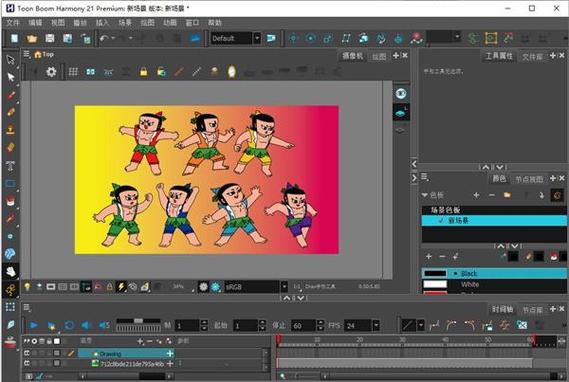Open the camera view hamburger menu
This screenshot has height=382, width=569.
point(27,54)
